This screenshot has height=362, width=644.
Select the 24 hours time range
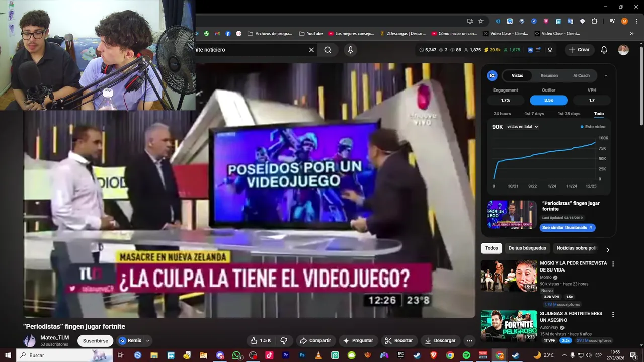point(502,114)
